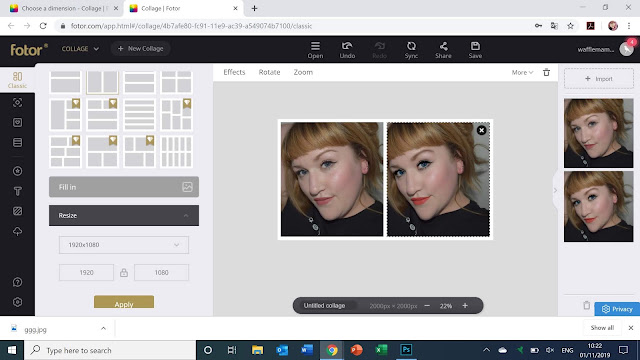Open the help question mark icon

17,282
